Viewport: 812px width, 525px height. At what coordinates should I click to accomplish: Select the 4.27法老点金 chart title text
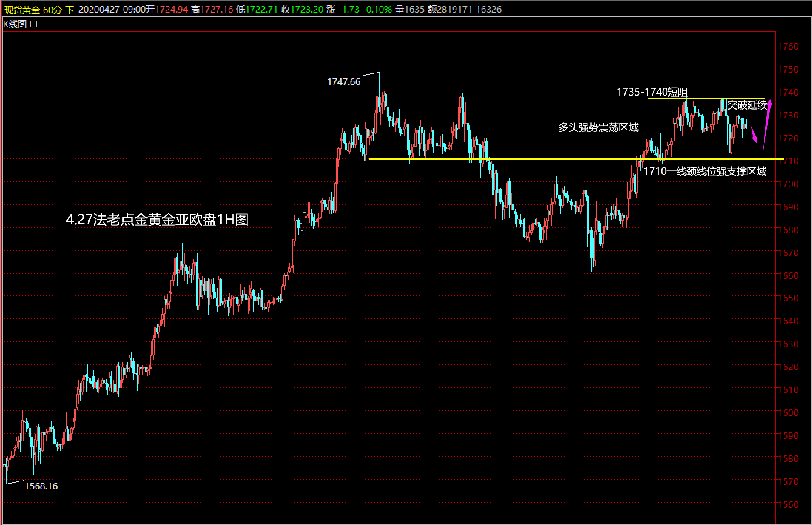[157, 220]
